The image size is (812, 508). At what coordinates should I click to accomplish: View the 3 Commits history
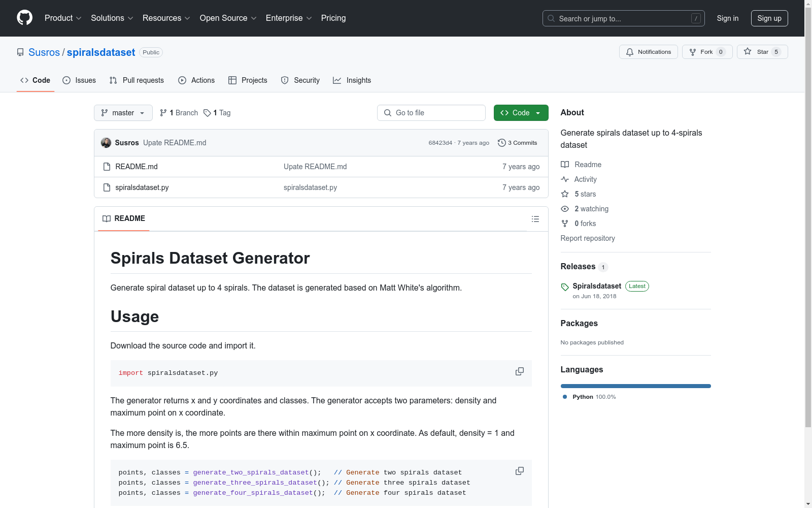518,143
